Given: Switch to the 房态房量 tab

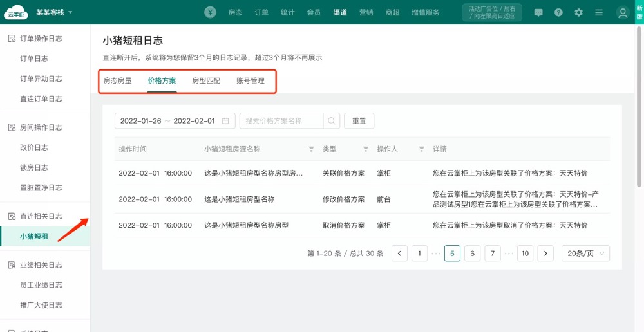Looking at the screenshot, I should (117, 81).
